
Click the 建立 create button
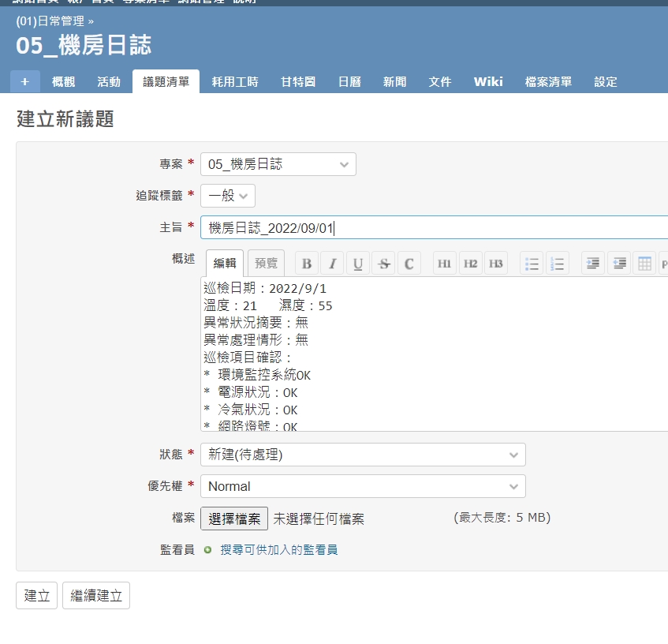(36, 596)
